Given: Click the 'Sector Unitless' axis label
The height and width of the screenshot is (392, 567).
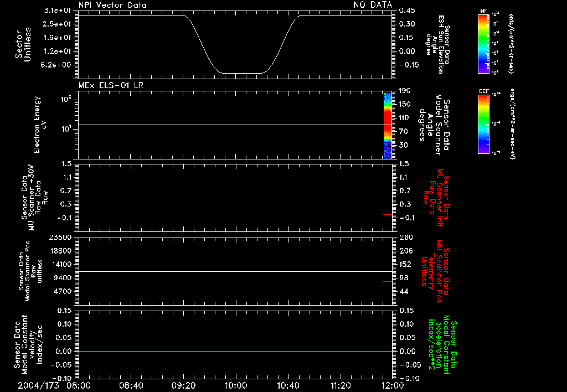Looking at the screenshot, I should [23, 44].
